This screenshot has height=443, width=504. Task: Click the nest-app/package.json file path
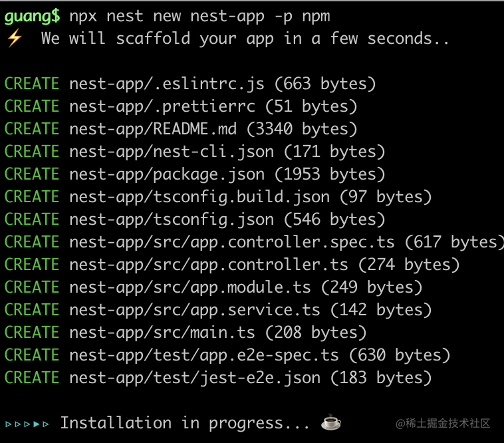click(167, 174)
